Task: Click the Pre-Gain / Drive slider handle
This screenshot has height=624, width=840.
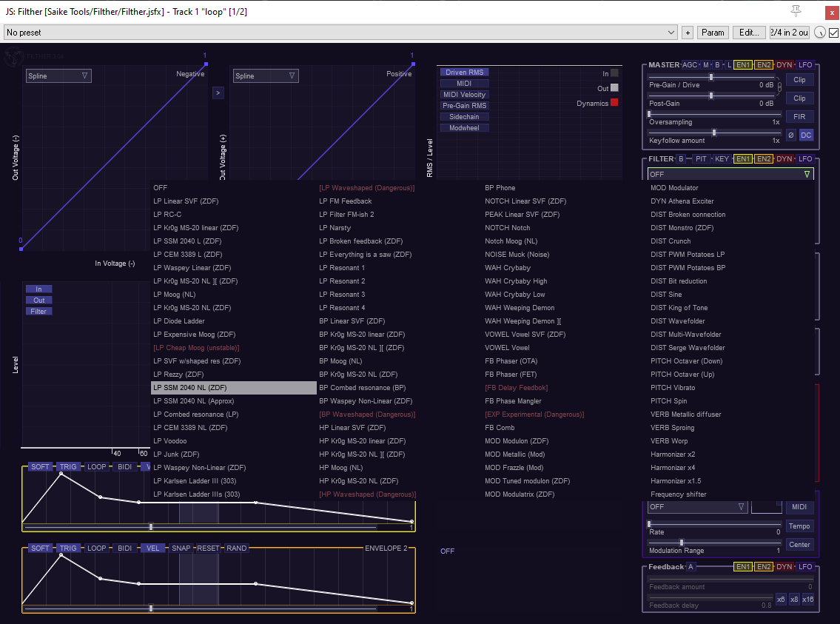Action: click(711, 78)
